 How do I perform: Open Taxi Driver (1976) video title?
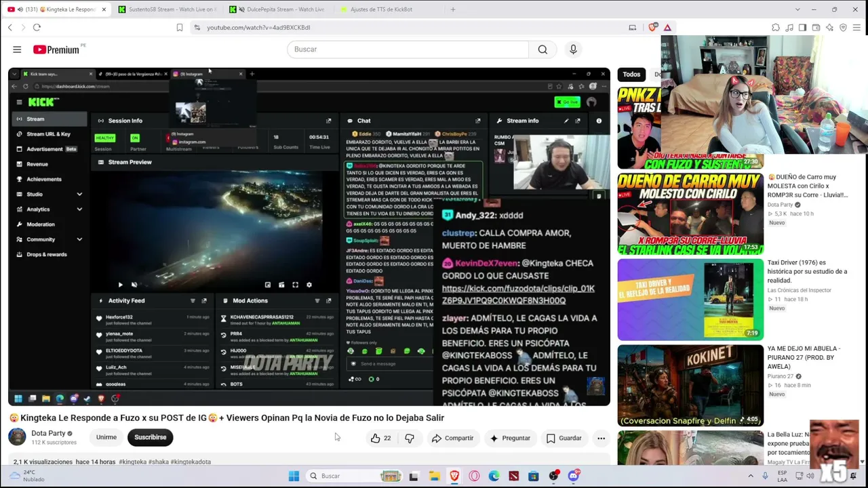click(x=807, y=271)
